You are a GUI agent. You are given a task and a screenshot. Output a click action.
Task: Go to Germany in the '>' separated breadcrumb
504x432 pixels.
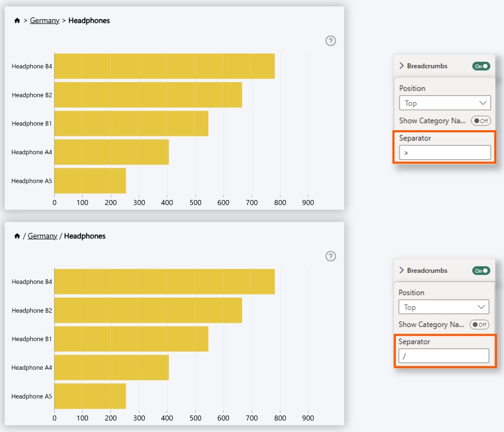click(x=44, y=21)
